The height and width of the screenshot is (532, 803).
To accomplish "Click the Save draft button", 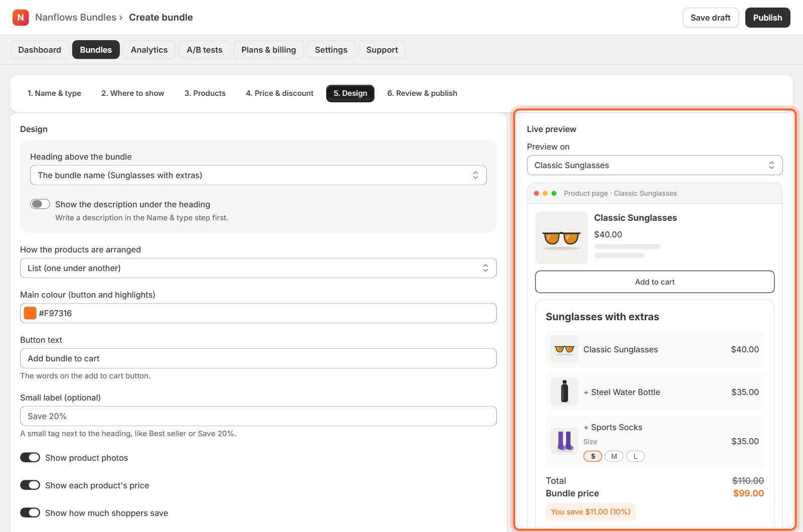I will coord(710,18).
